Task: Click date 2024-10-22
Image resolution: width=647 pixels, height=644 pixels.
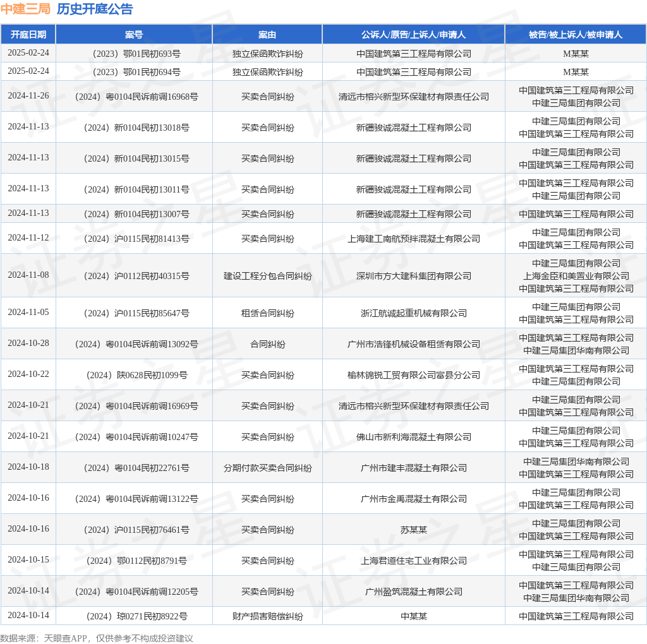Action: click(x=28, y=374)
